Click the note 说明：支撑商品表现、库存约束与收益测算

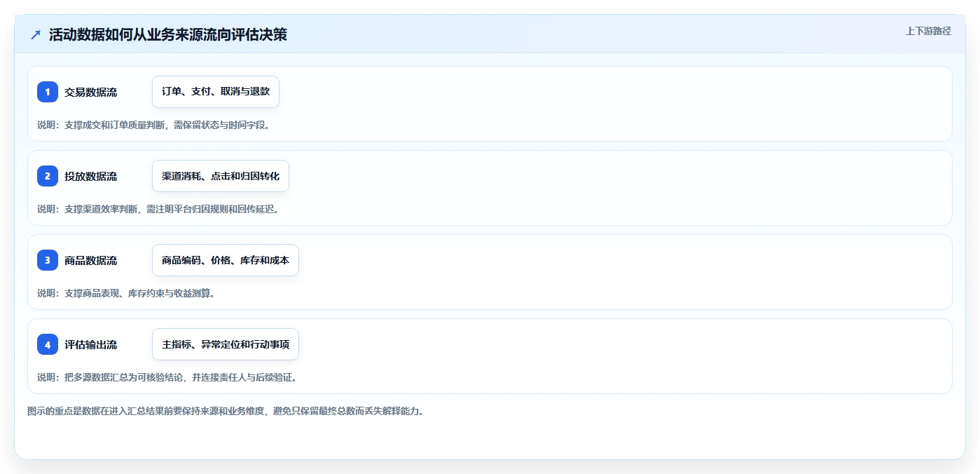126,293
